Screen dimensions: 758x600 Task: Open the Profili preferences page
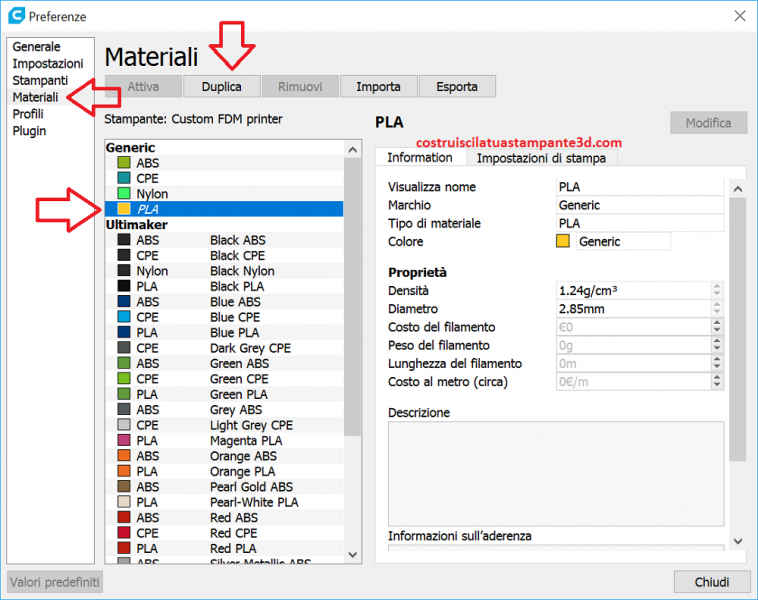pos(28,114)
